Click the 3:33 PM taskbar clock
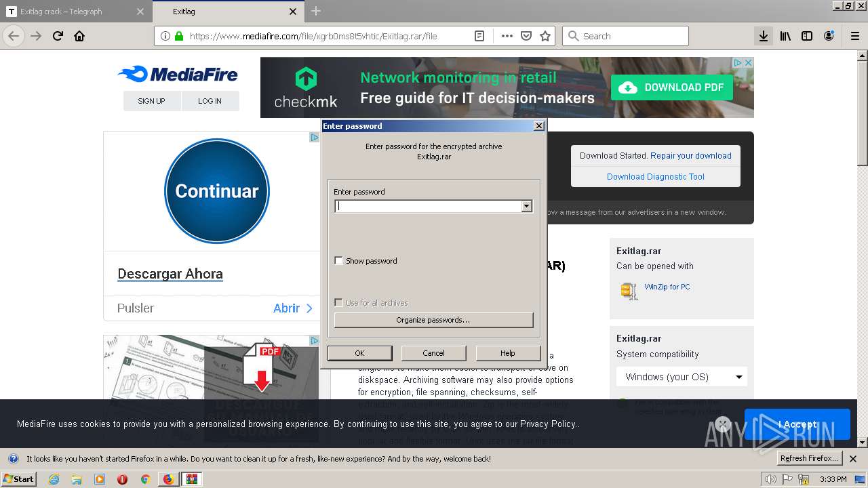 coord(833,479)
